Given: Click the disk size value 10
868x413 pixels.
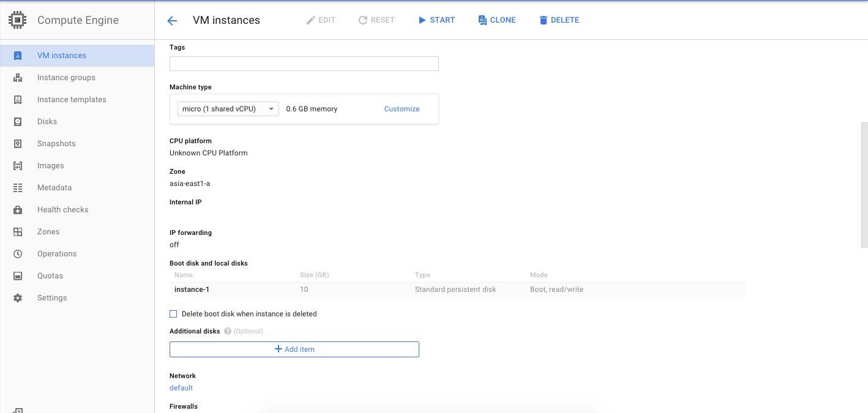Looking at the screenshot, I should (304, 289).
